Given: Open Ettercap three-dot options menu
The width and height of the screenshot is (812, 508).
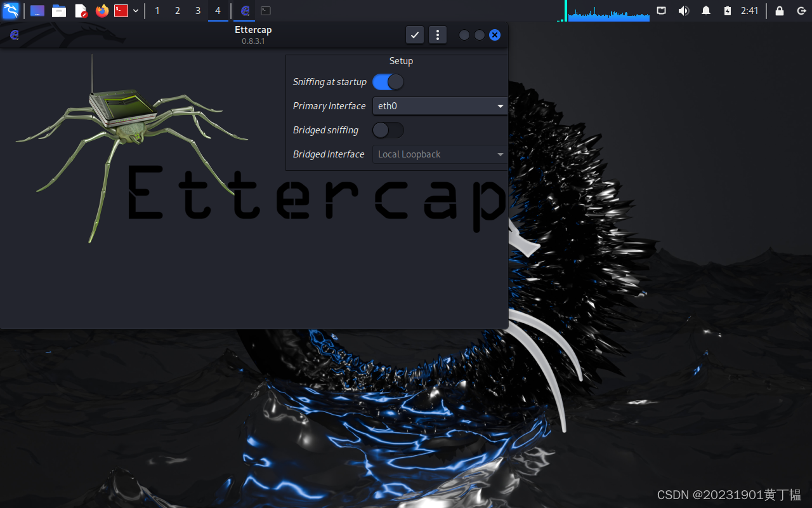Looking at the screenshot, I should (x=438, y=35).
